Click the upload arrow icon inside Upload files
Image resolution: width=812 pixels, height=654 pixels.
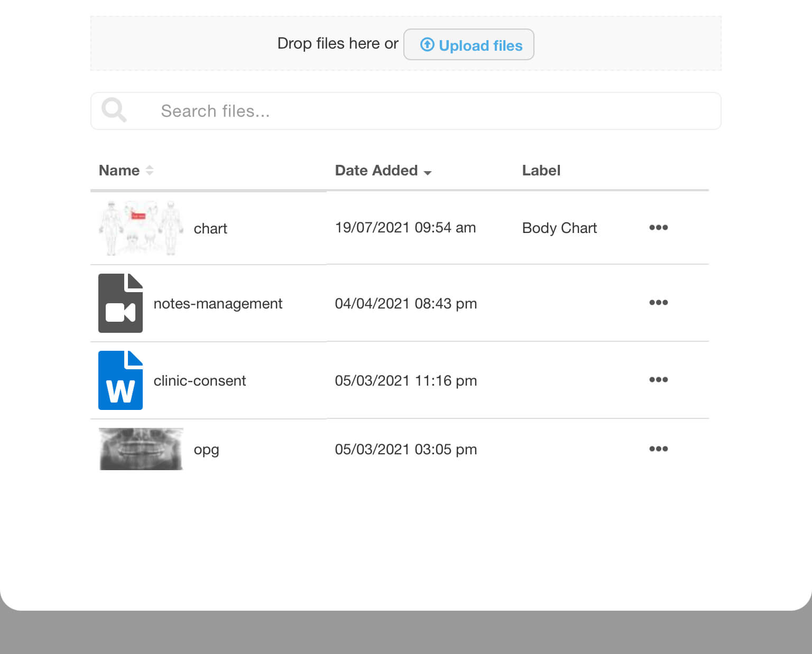pos(427,45)
